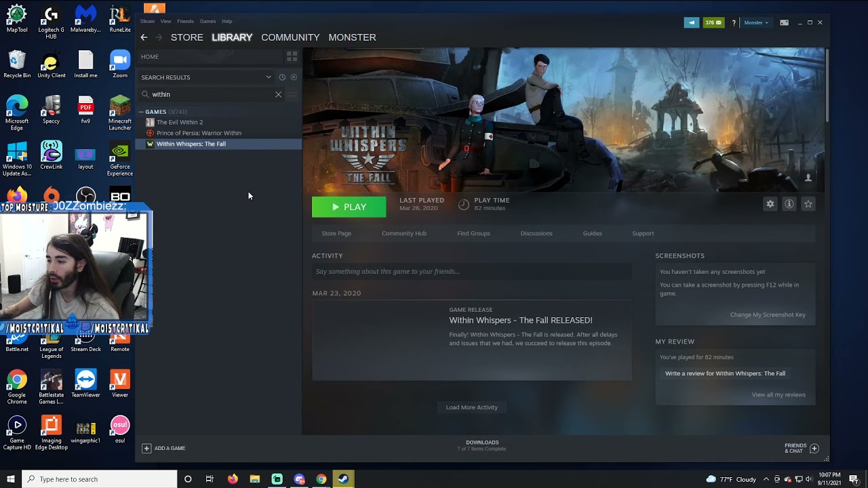Open the game's Discussions link

point(536,233)
